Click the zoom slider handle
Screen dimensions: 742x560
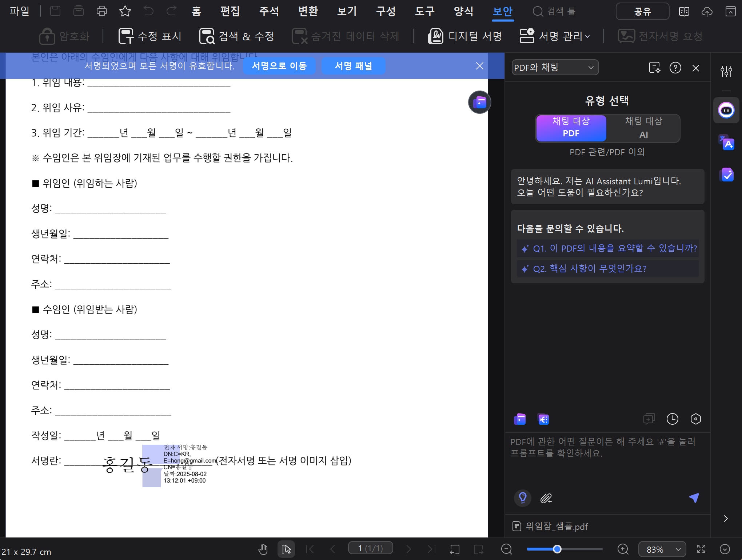coord(557,549)
